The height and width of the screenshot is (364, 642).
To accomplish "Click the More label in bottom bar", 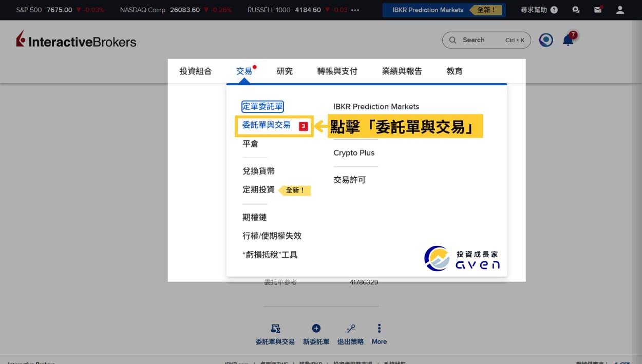I will 380,342.
